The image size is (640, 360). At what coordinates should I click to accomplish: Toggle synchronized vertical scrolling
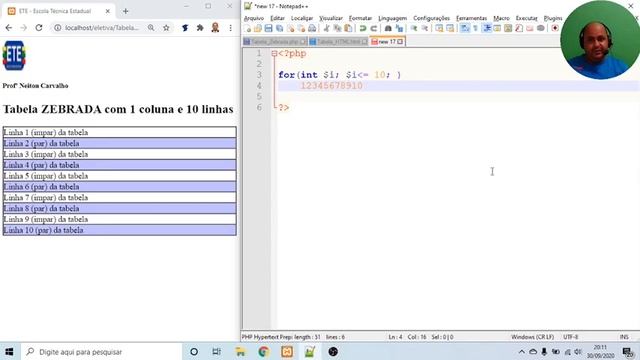point(439,28)
